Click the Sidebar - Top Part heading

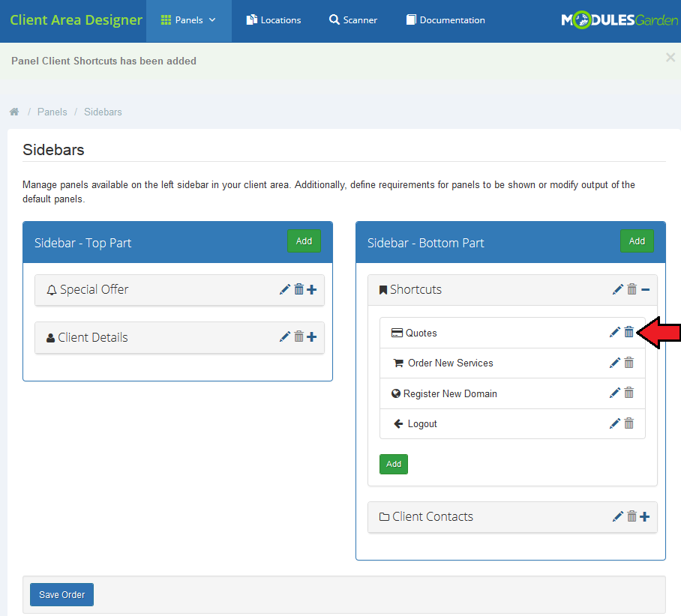[83, 243]
